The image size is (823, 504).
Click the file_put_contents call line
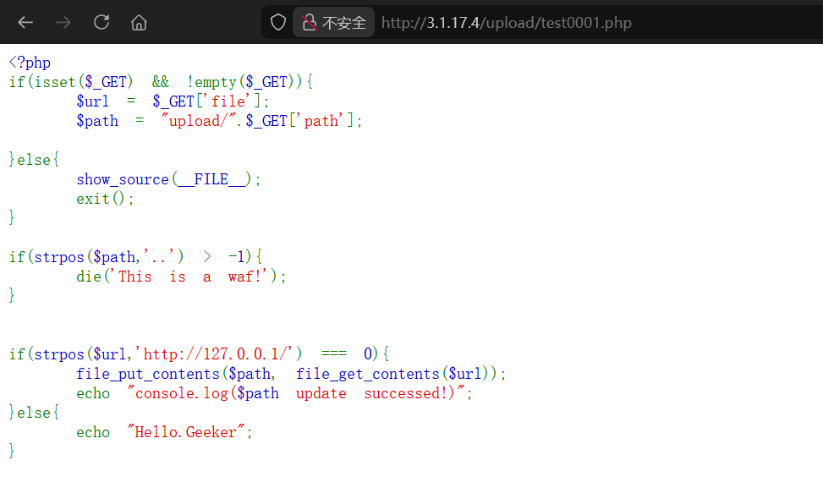coord(291,373)
